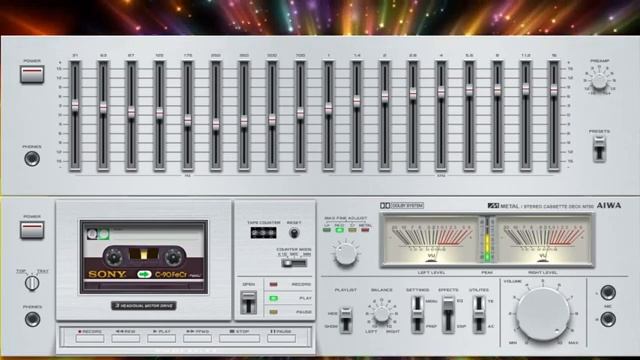This screenshot has height=360, width=640.
Task: Click the equalizer PHONES jack
Action: pos(32,158)
